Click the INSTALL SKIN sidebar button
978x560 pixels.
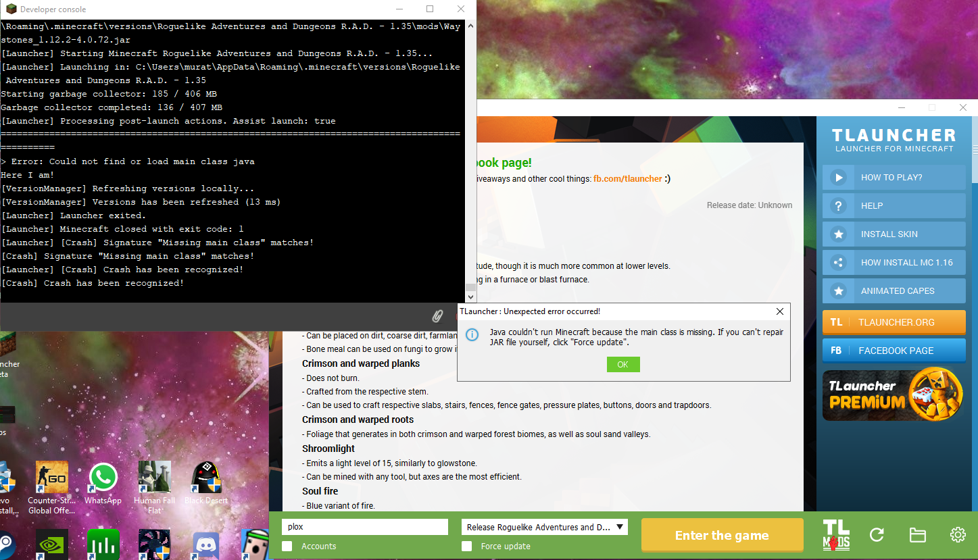(x=894, y=234)
